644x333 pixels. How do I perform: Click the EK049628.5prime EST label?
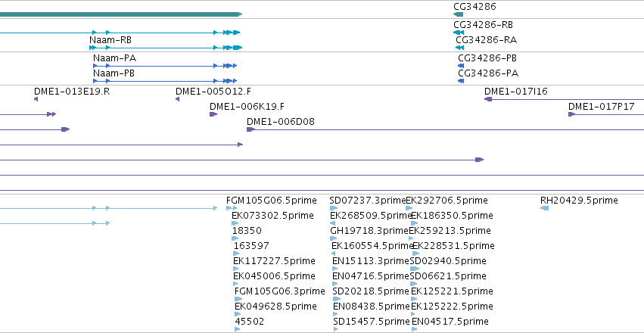point(275,307)
